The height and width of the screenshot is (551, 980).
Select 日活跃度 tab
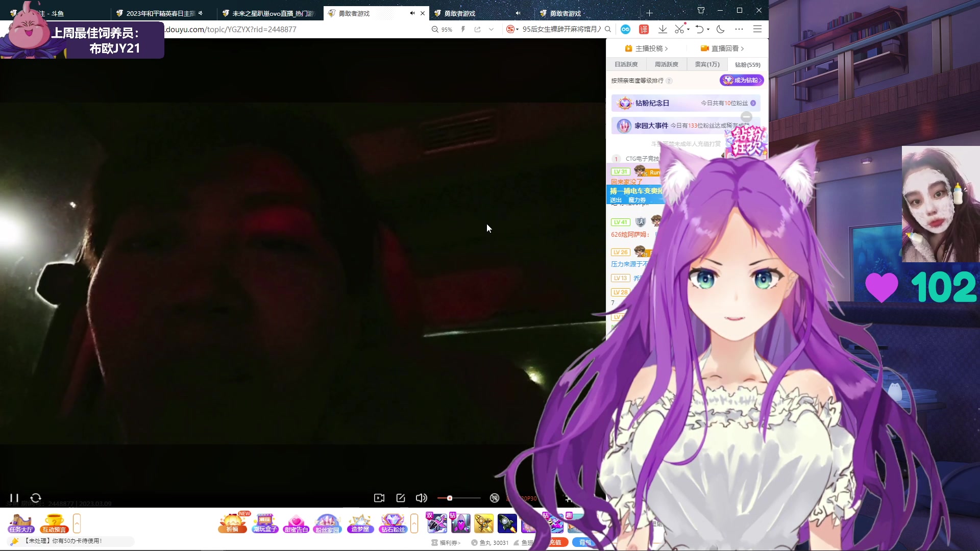[x=626, y=64]
